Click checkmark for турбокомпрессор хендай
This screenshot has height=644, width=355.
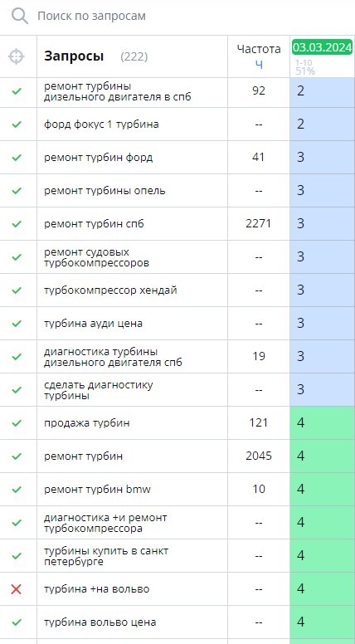coord(17,290)
